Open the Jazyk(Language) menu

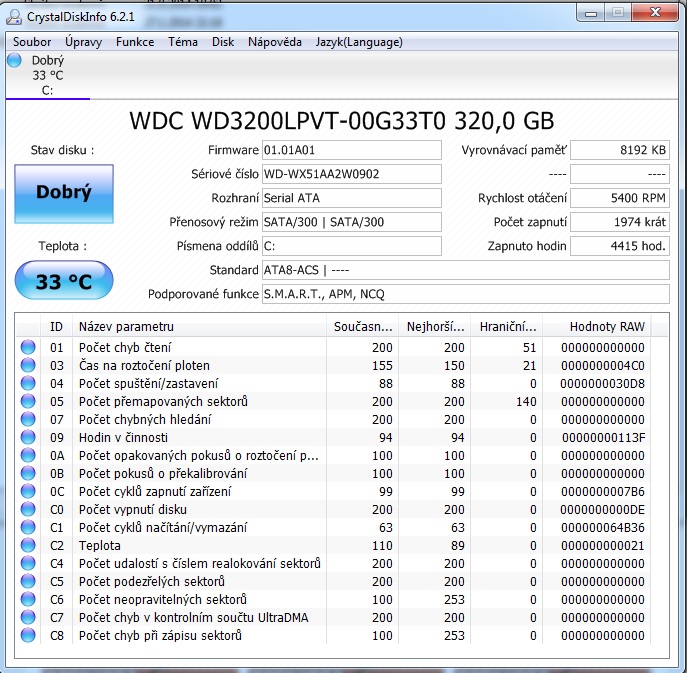point(359,42)
